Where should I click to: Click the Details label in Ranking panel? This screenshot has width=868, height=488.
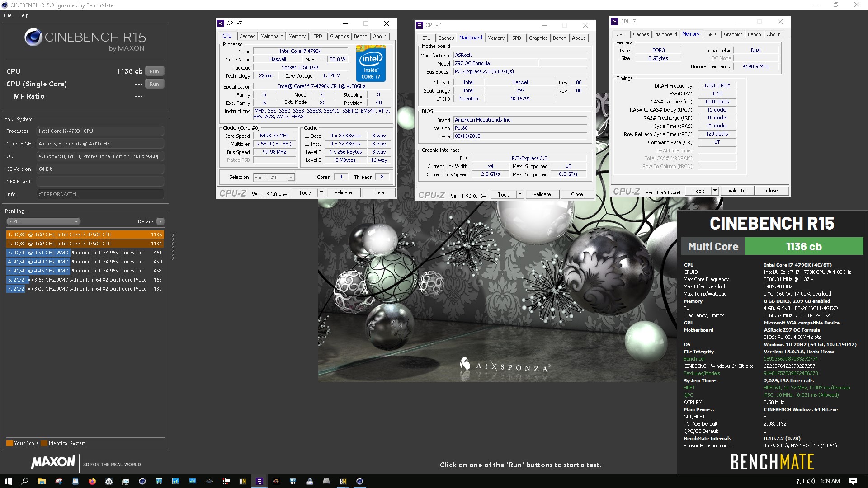point(146,221)
